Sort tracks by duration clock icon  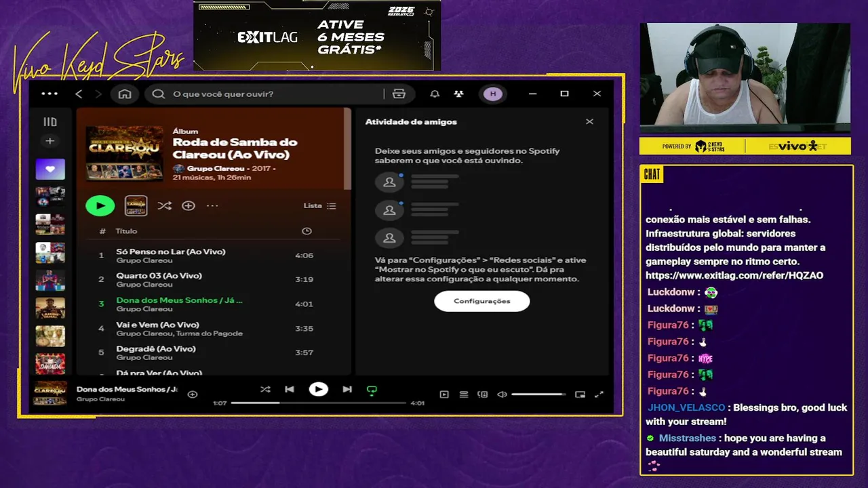pyautogui.click(x=307, y=231)
